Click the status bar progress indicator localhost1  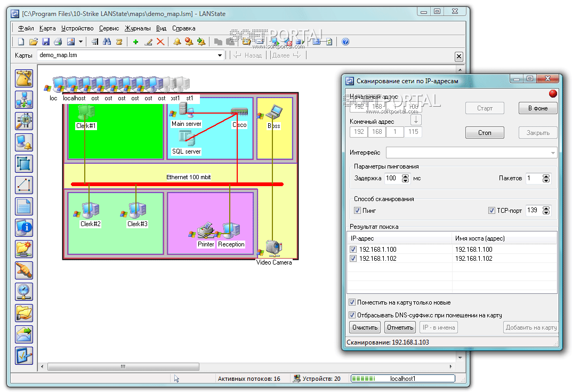(402, 379)
